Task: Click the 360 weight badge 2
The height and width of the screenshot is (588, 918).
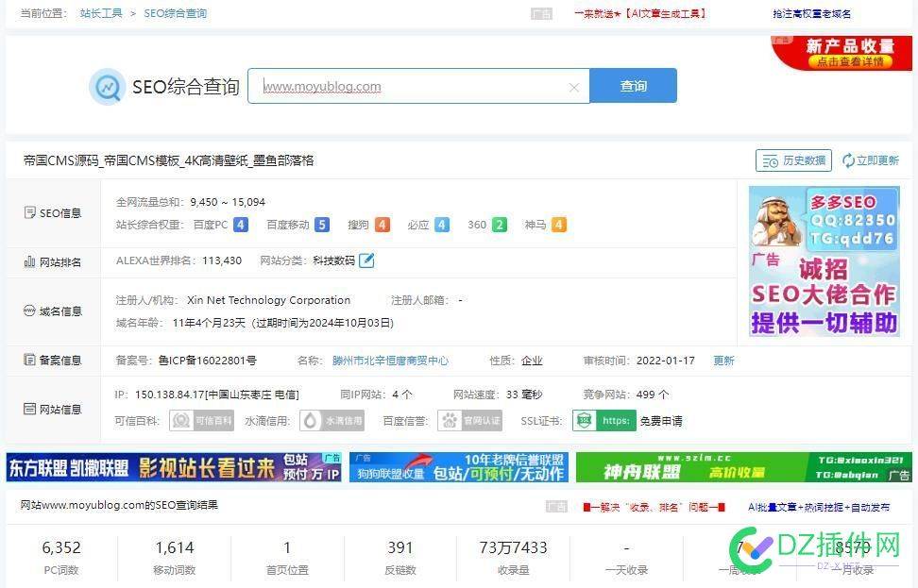Action: (x=500, y=225)
